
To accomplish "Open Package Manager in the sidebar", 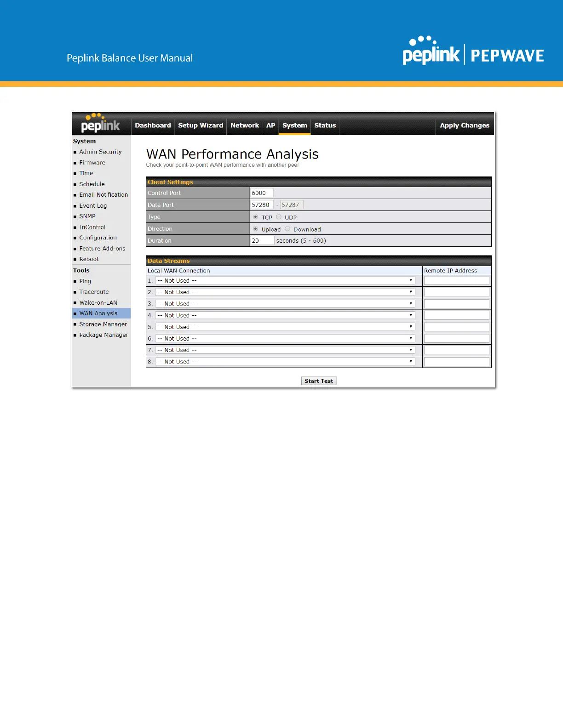I will click(x=103, y=335).
